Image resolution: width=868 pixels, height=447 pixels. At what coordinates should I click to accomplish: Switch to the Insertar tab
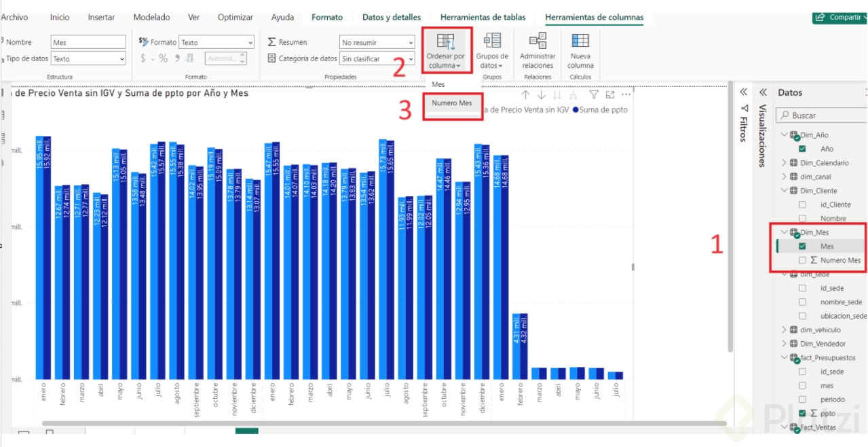pos(101,17)
